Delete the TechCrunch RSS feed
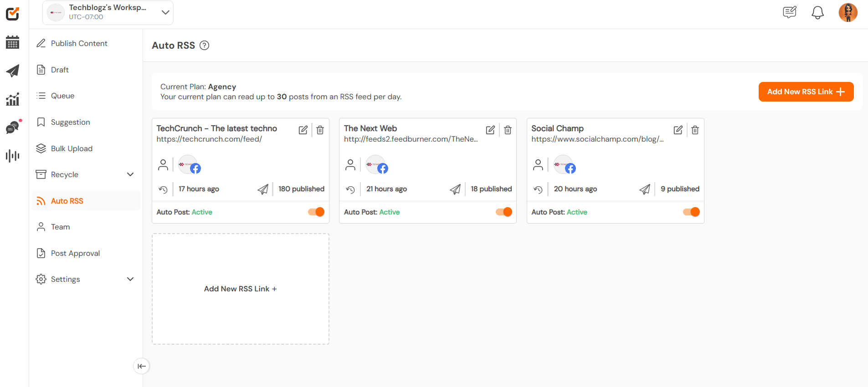 (x=320, y=130)
